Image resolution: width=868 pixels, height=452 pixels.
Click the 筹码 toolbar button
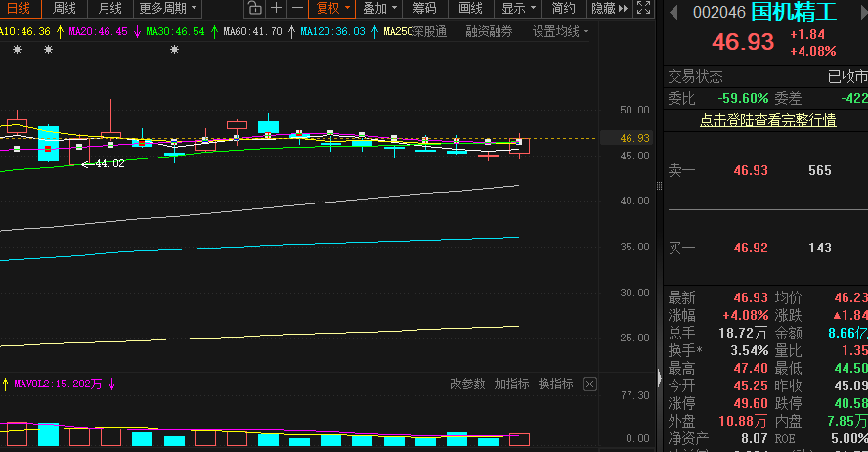(x=424, y=8)
